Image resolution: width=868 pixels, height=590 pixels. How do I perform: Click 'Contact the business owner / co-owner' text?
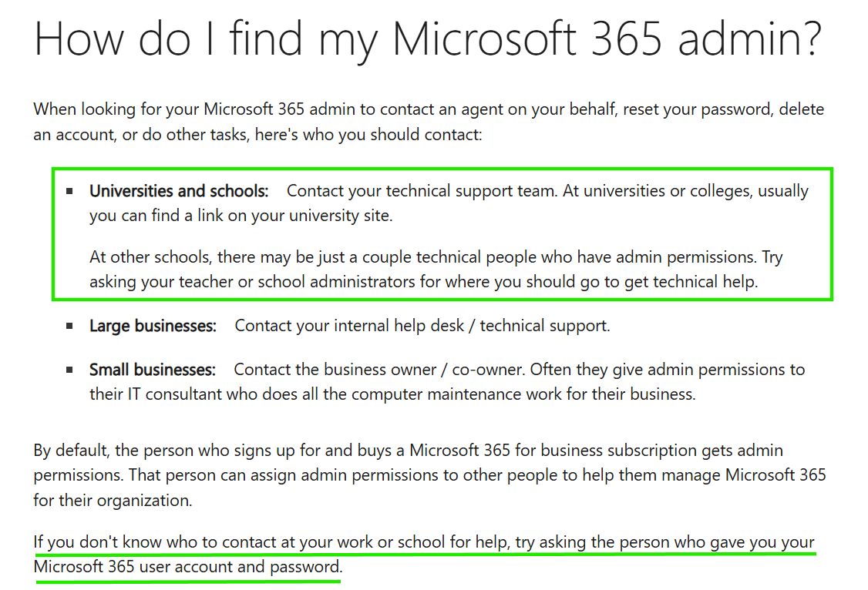(378, 370)
